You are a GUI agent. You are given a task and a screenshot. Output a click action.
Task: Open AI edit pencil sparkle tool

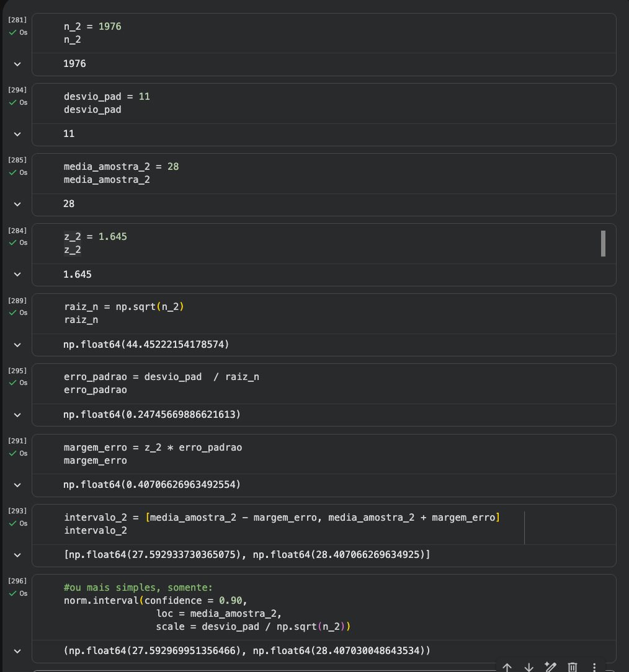pyautogui.click(x=550, y=667)
